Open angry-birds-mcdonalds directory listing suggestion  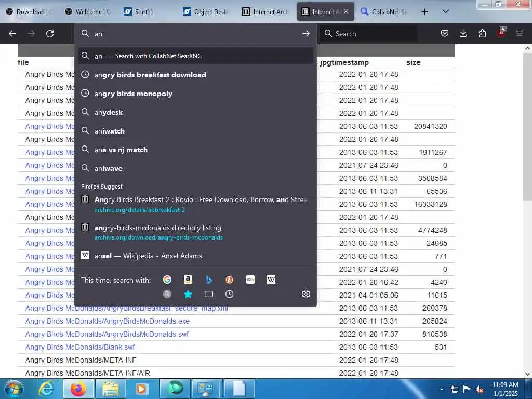tap(195, 232)
